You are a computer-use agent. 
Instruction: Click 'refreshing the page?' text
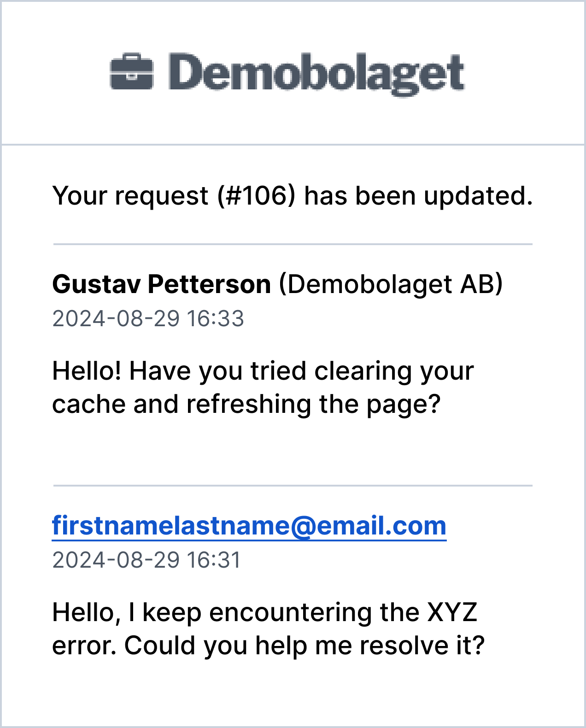pyautogui.click(x=314, y=405)
